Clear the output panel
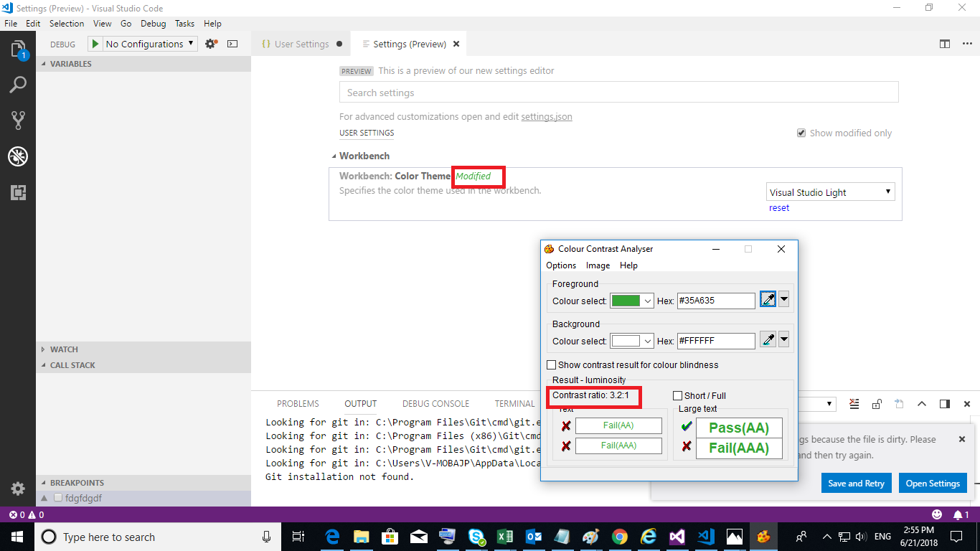The image size is (980, 551). (x=854, y=404)
